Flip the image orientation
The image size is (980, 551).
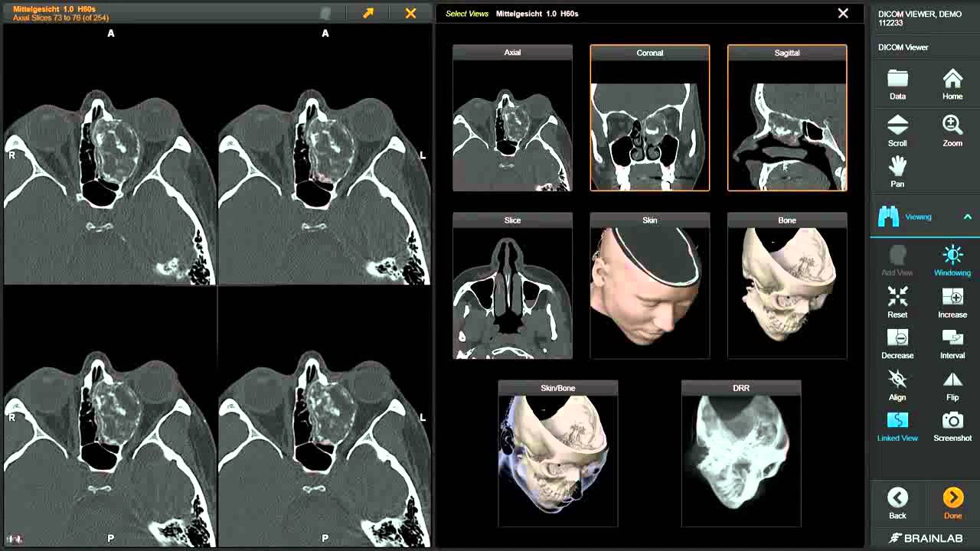(x=952, y=385)
